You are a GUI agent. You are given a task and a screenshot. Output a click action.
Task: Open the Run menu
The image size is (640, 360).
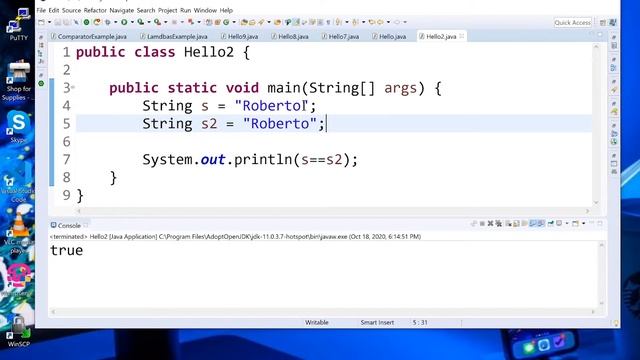pyautogui.click(x=185, y=10)
